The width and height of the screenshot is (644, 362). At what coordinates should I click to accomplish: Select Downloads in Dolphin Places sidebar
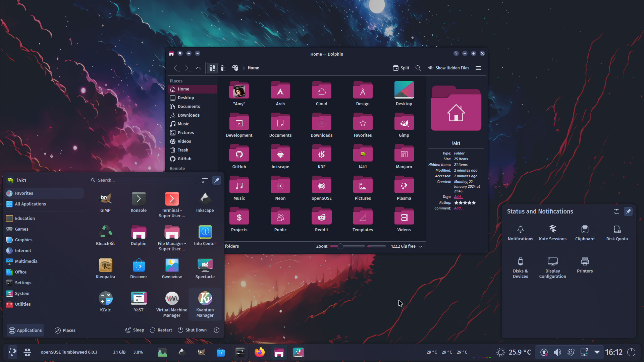coord(192,115)
